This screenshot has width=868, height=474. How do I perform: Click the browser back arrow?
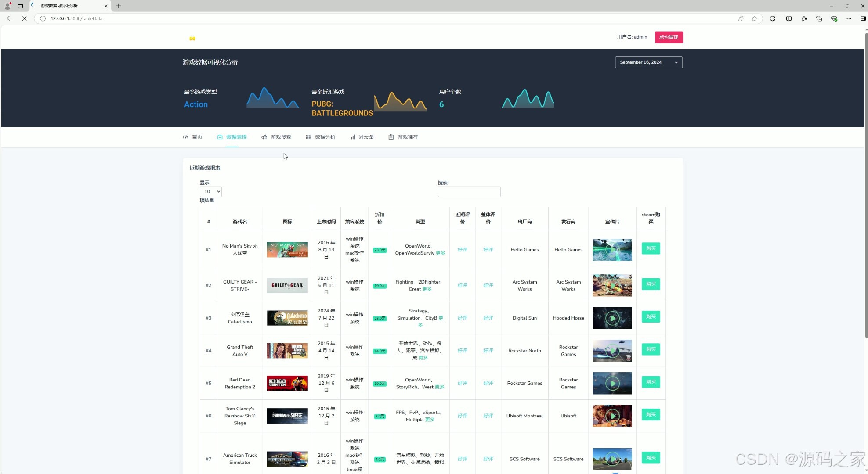point(9,18)
